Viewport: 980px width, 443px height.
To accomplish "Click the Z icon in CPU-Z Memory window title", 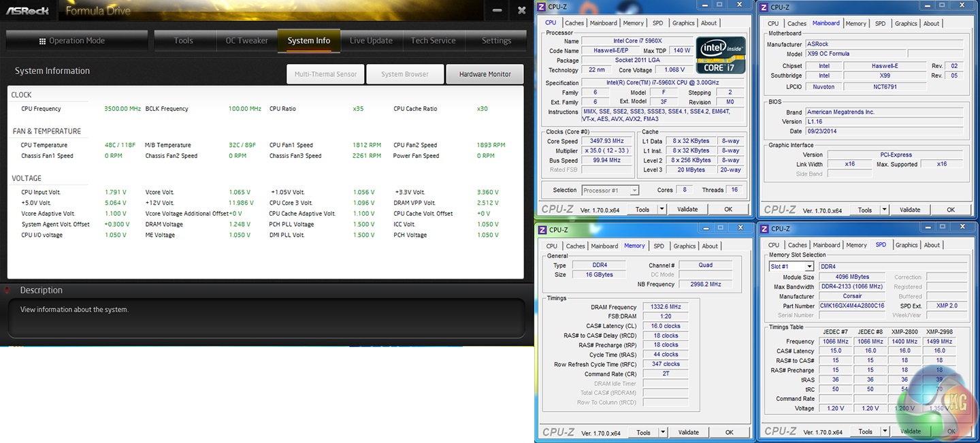I will (x=542, y=229).
